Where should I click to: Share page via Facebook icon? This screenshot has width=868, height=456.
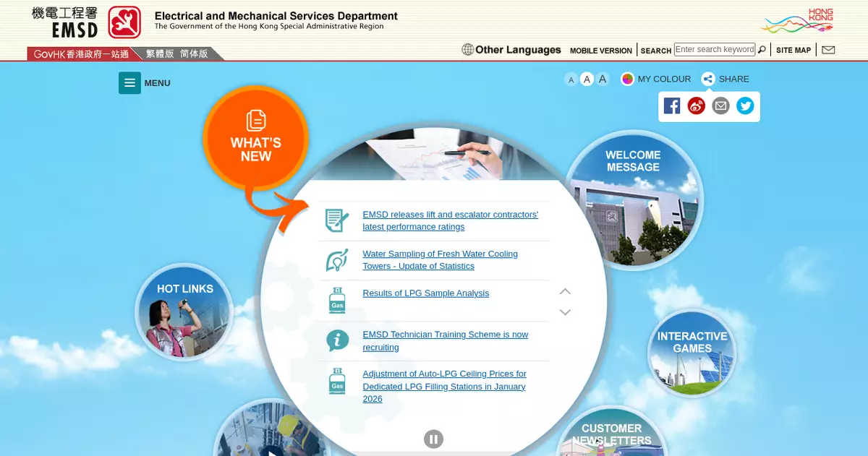click(x=672, y=106)
